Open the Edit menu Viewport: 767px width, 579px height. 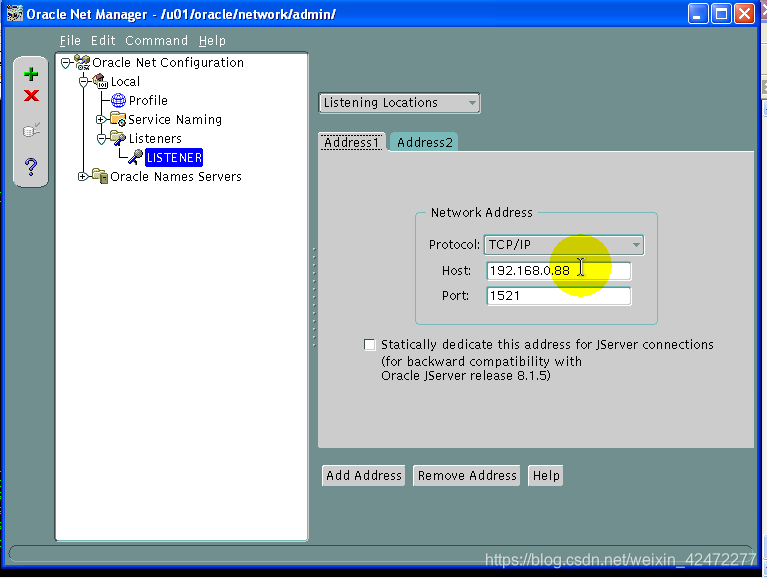[103, 41]
